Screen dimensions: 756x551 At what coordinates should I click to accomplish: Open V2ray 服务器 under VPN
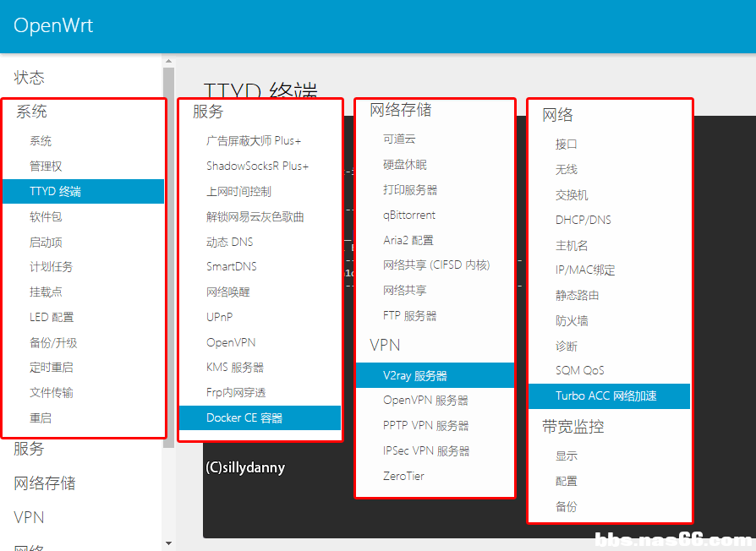click(415, 375)
